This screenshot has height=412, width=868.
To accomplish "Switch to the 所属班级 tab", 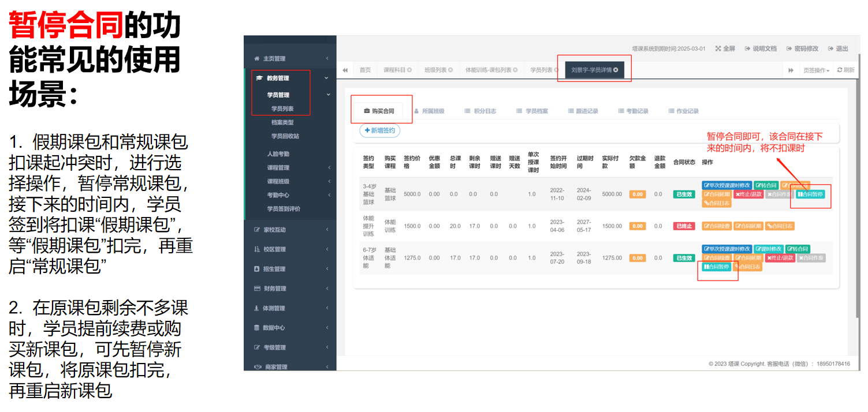I will 429,111.
